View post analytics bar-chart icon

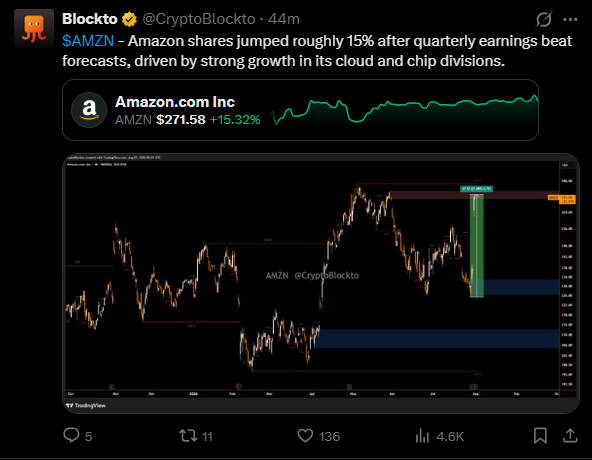pyautogui.click(x=422, y=436)
